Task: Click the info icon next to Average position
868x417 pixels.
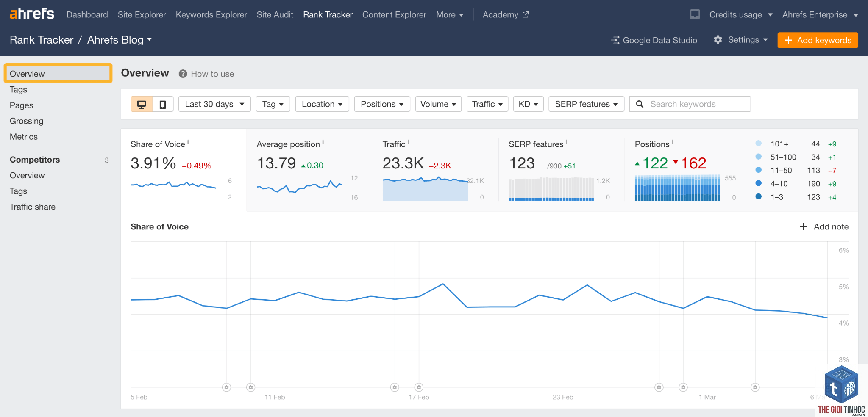Action: (323, 143)
